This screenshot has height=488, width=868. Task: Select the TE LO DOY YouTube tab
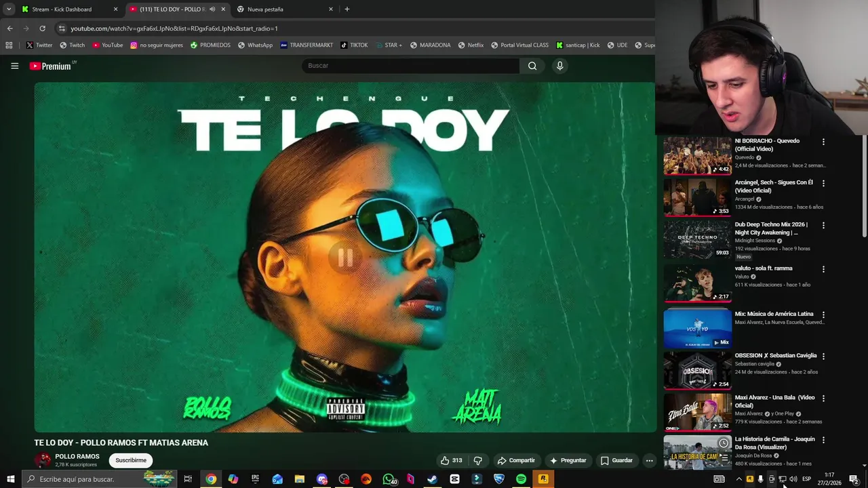178,9
